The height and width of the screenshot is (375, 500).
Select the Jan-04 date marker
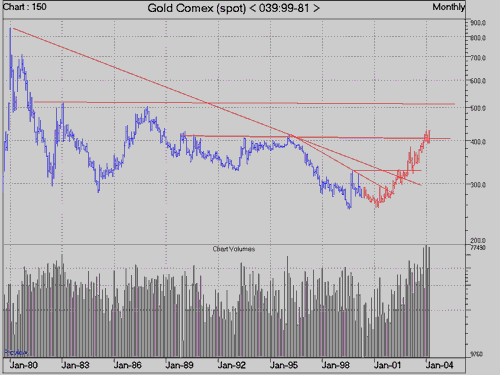click(x=439, y=365)
